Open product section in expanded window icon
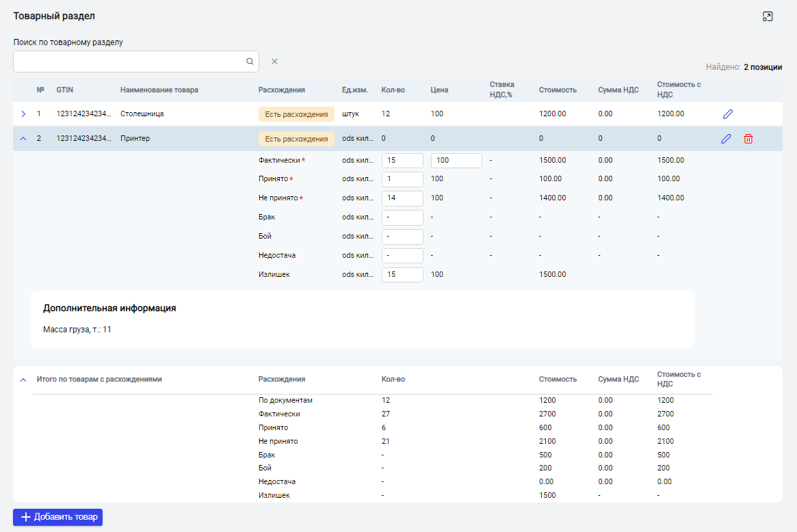 pos(768,17)
